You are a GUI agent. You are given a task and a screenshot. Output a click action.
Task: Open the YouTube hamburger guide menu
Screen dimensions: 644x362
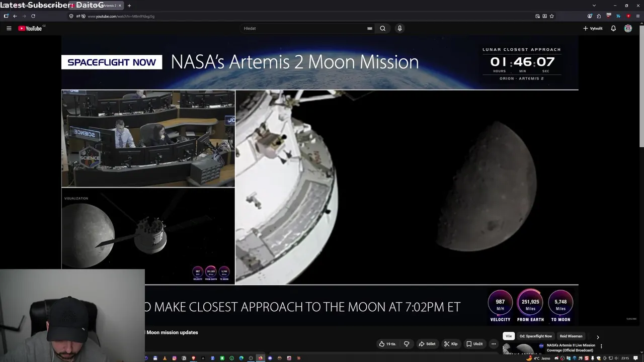9,28
